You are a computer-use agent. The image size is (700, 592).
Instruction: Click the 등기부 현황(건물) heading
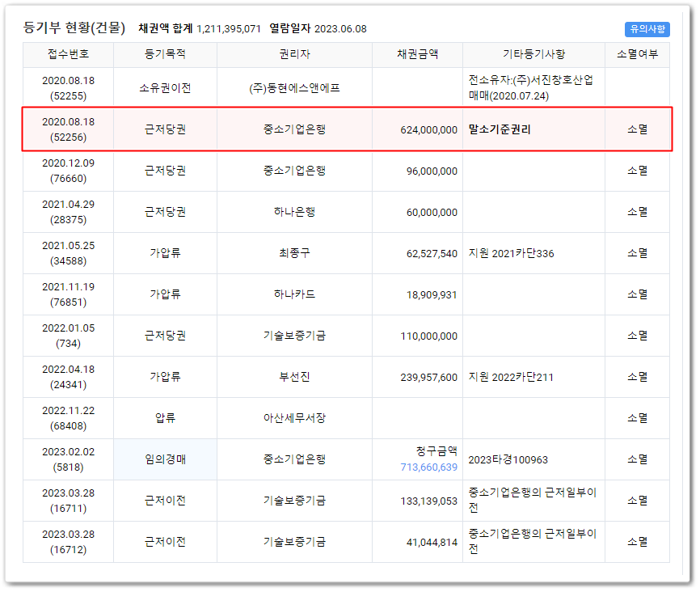coord(74,27)
